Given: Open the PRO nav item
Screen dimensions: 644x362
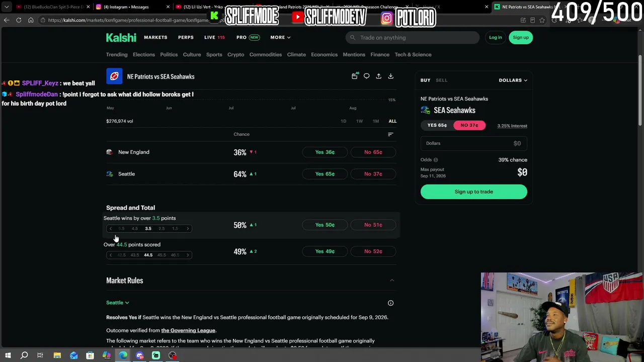Looking at the screenshot, I should (248, 37).
